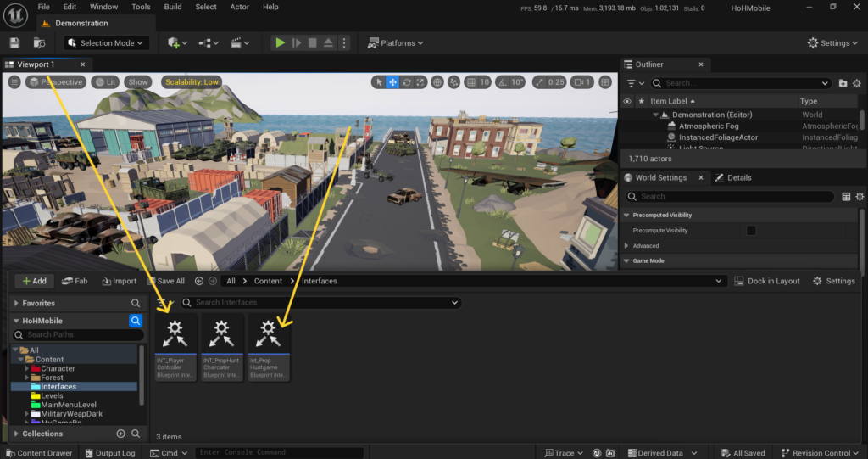Open the Blueprints toolbar dropdown
The width and height of the screenshot is (868, 459).
[x=209, y=42]
